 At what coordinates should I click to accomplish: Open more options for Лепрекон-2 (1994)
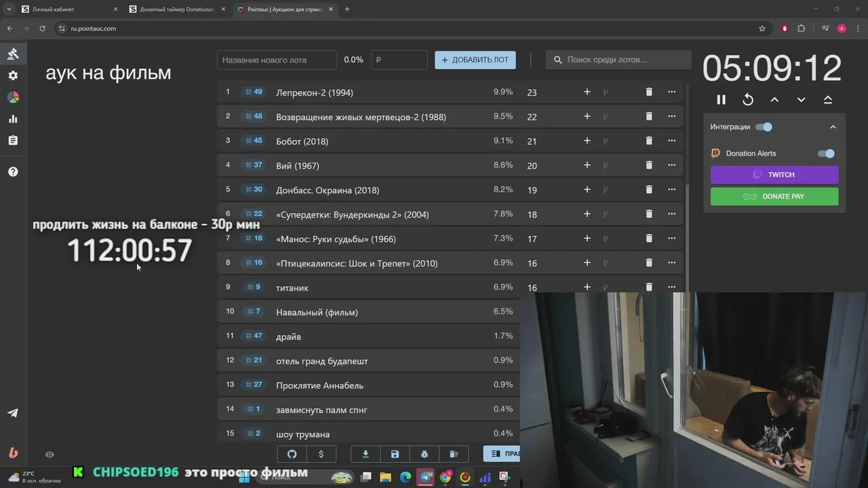tap(672, 91)
